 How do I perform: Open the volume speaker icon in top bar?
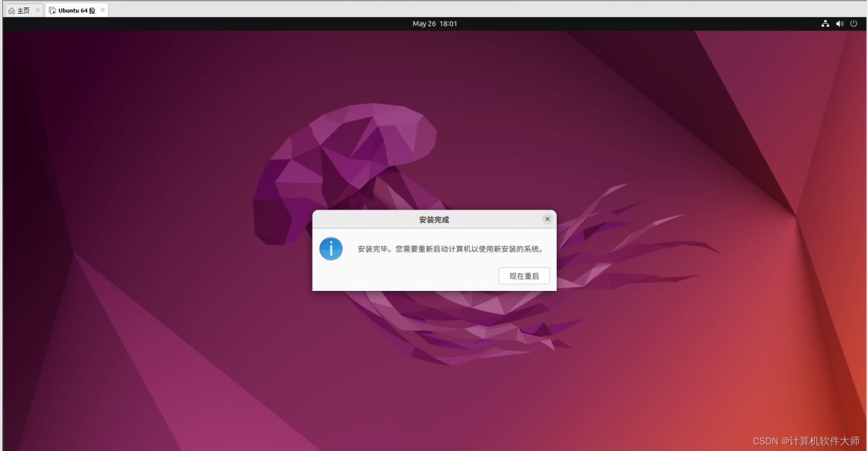pyautogui.click(x=840, y=24)
